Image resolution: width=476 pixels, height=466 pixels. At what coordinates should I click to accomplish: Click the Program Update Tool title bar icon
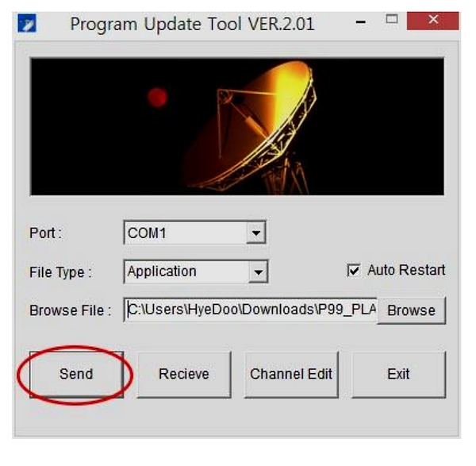click(27, 23)
